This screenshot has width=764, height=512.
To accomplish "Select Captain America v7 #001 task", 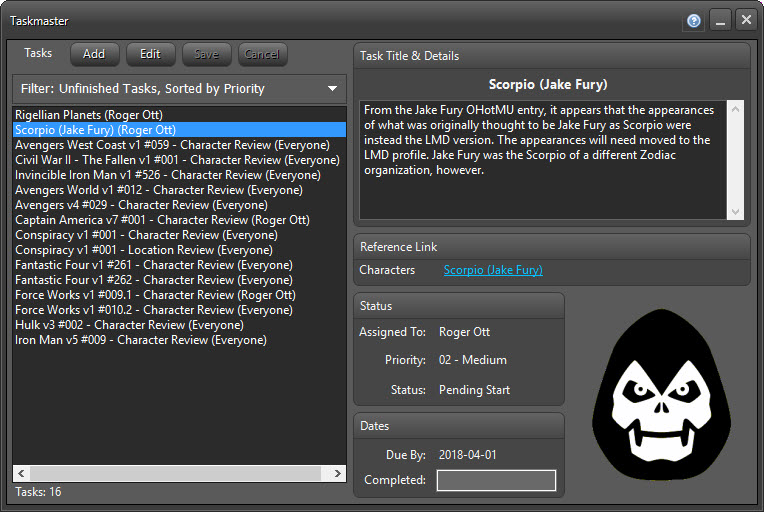I will [x=179, y=220].
